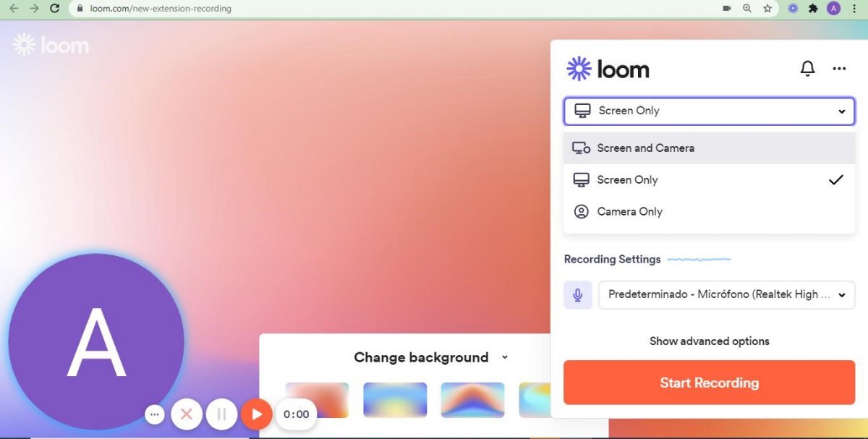Open the zoom magnifier icon in address bar
The image size is (868, 439).
[x=747, y=9]
